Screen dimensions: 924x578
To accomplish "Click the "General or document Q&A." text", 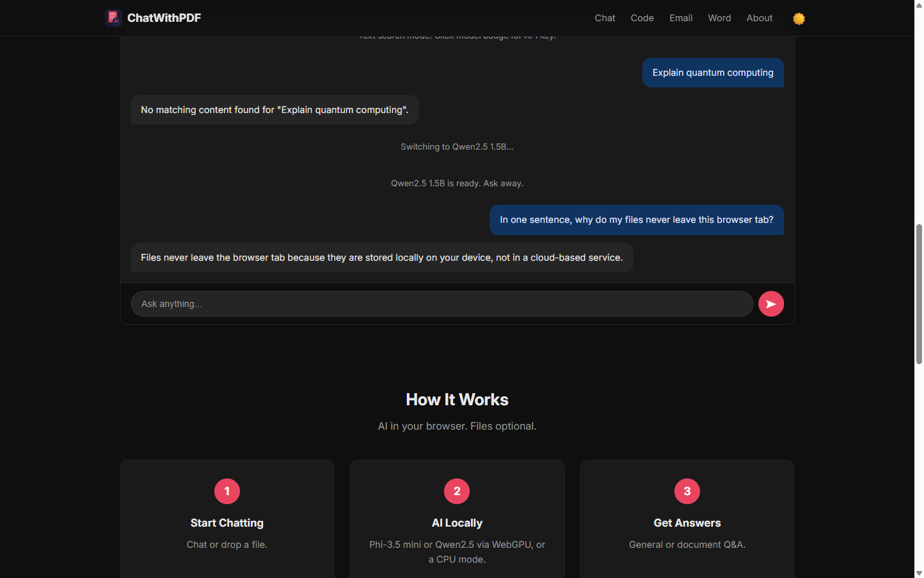I will click(687, 545).
